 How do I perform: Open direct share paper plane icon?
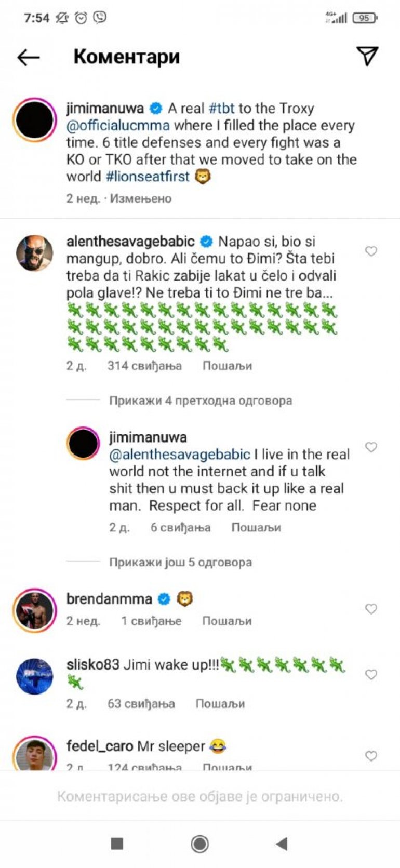367,56
